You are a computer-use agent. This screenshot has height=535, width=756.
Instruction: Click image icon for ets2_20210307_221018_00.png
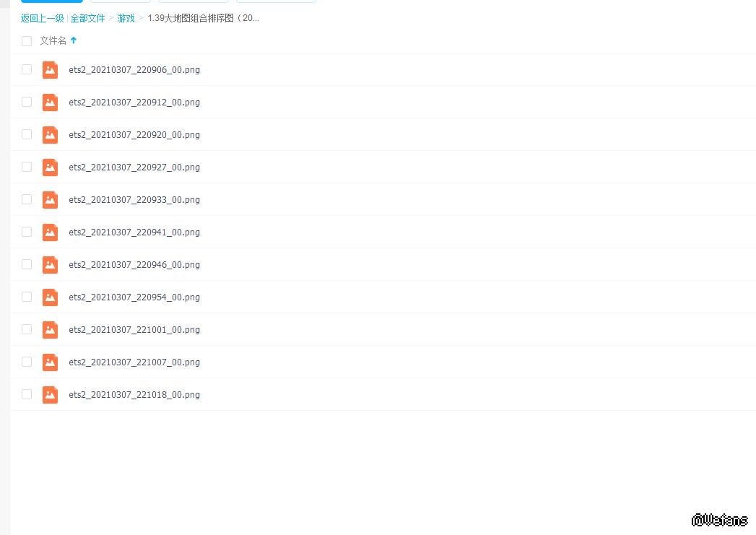point(50,394)
